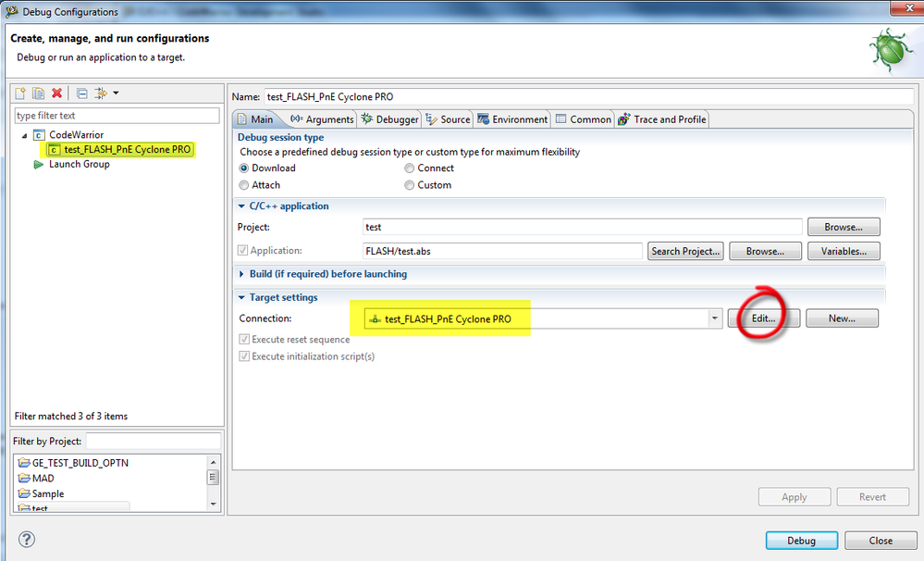This screenshot has height=561, width=924.
Task: Collapse the C/C++ application section
Action: [241, 206]
